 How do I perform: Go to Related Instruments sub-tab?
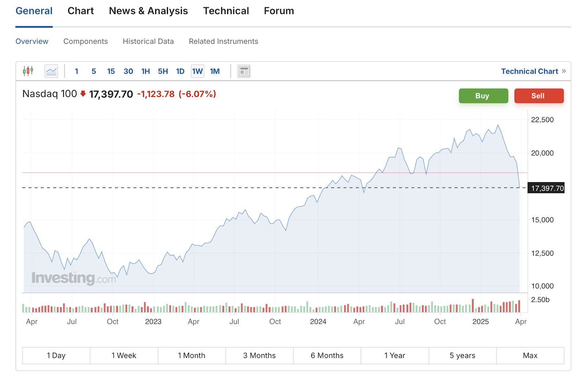pyautogui.click(x=223, y=42)
